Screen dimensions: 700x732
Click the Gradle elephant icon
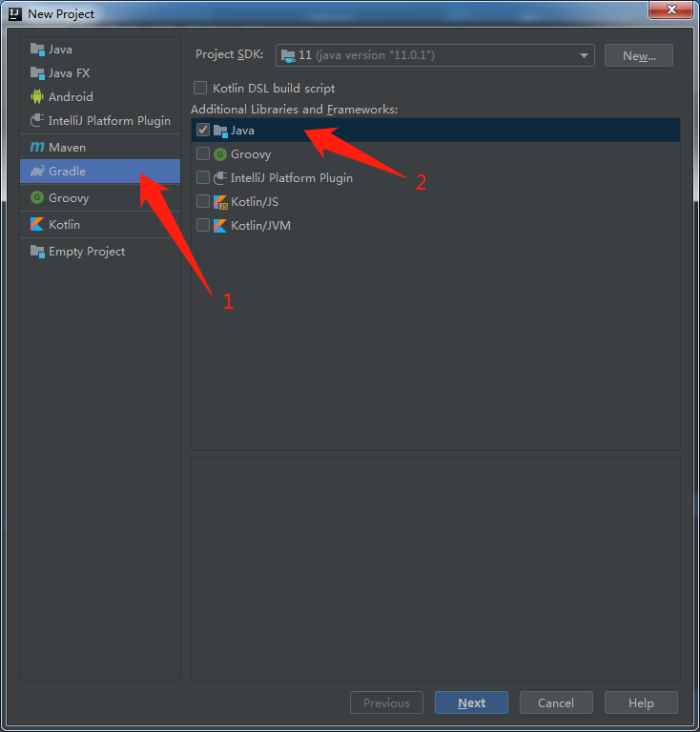point(37,171)
